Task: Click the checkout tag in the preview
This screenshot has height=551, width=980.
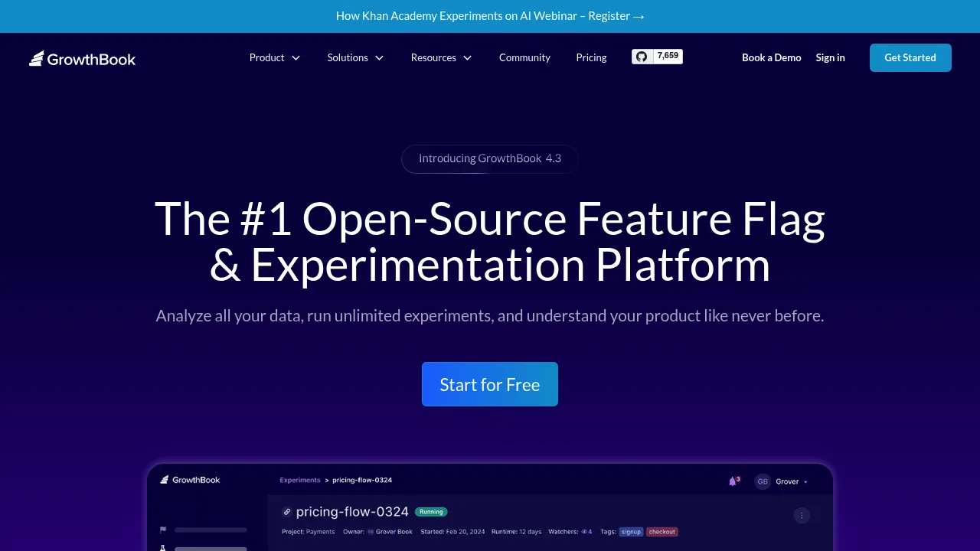Action: click(662, 532)
